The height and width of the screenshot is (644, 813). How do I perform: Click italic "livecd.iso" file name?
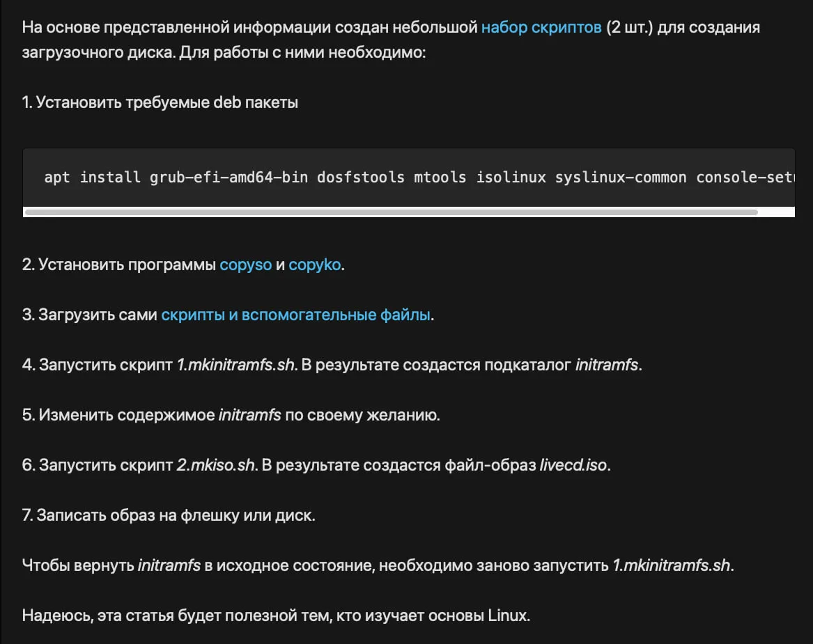tap(573, 465)
